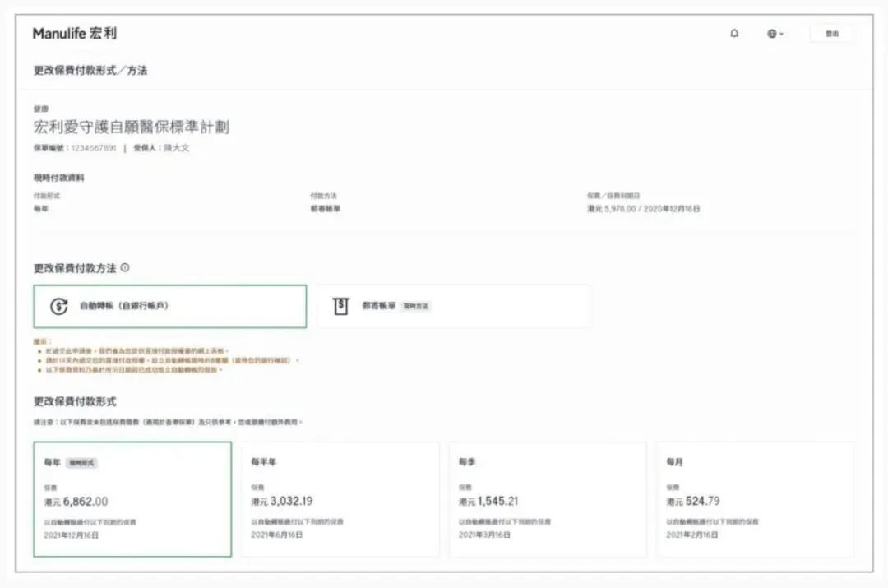Click the 登出 button in the top right
The image size is (888, 588).
831,34
